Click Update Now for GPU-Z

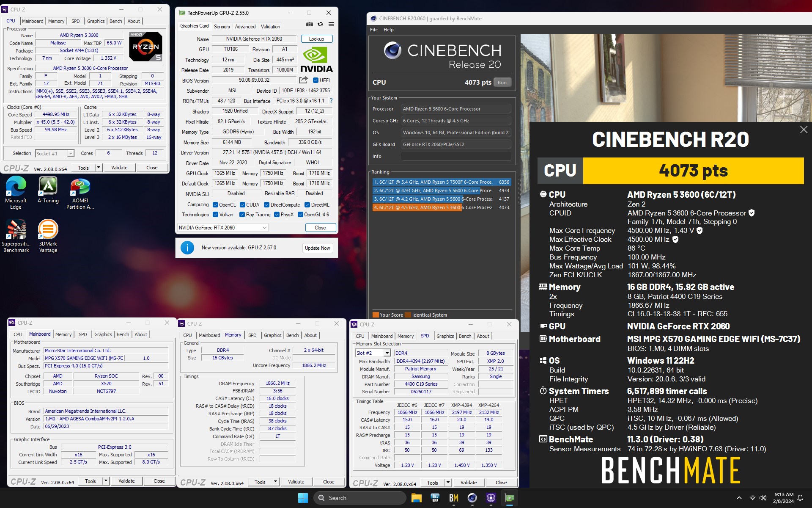tap(317, 248)
